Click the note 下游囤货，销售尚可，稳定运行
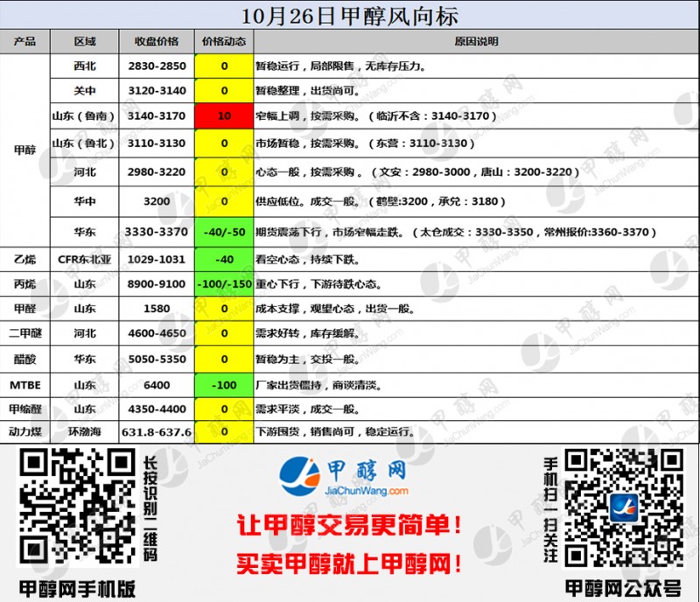 pyautogui.click(x=335, y=432)
